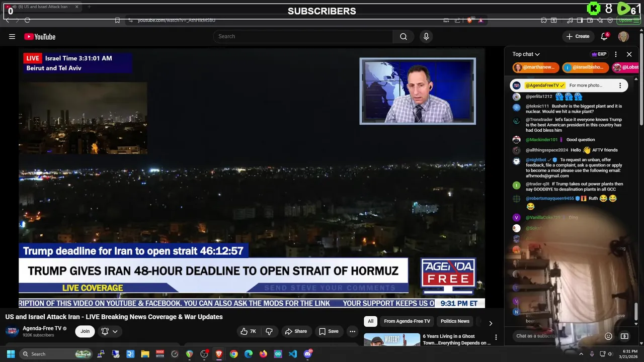Click @nightbot username in chat
The width and height of the screenshot is (644, 362).
coord(536,160)
